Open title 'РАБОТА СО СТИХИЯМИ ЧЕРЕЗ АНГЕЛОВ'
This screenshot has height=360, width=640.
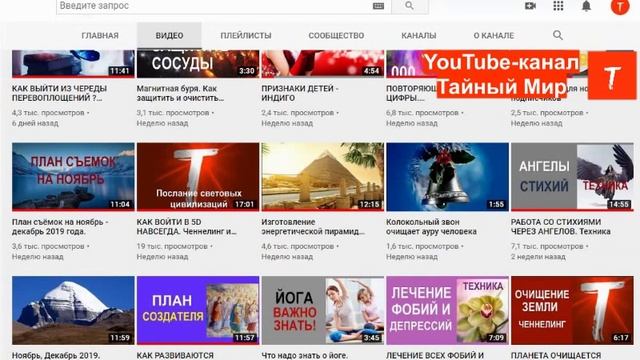(x=561, y=227)
